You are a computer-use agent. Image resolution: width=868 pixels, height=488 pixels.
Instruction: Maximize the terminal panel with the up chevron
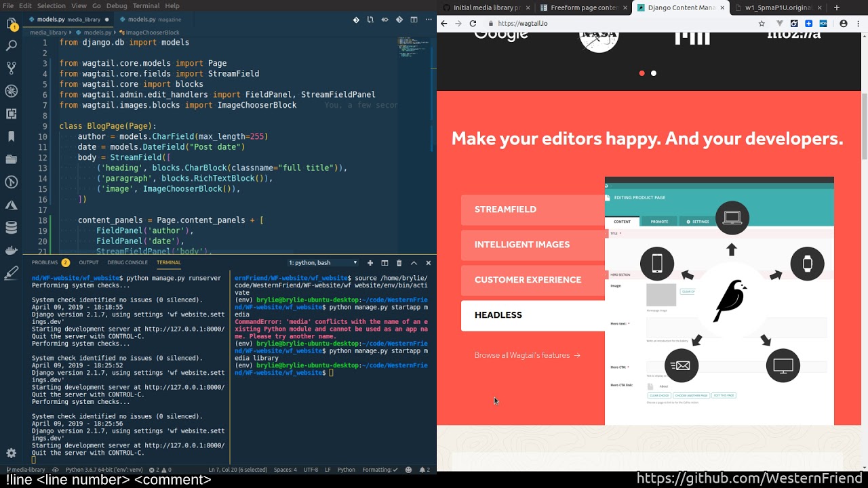tap(414, 262)
